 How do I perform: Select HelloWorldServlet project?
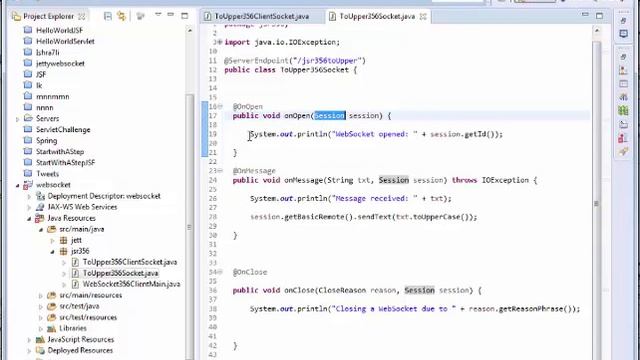pyautogui.click(x=65, y=41)
